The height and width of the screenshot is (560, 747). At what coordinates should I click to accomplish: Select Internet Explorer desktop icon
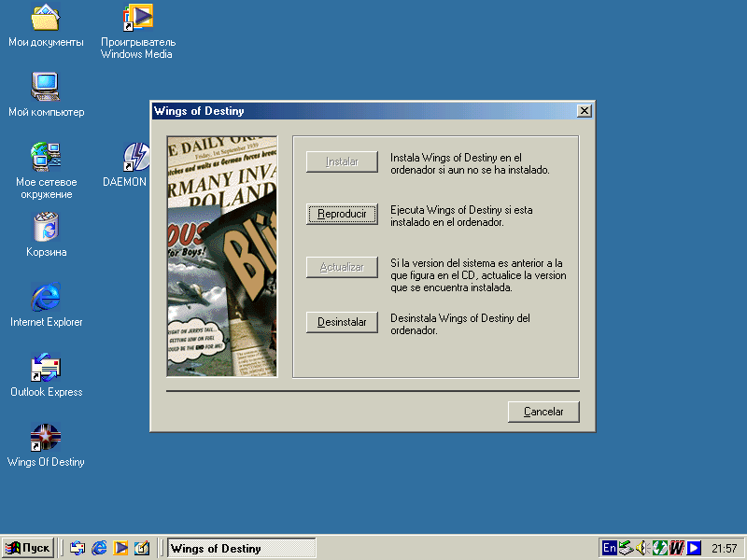[x=46, y=305]
